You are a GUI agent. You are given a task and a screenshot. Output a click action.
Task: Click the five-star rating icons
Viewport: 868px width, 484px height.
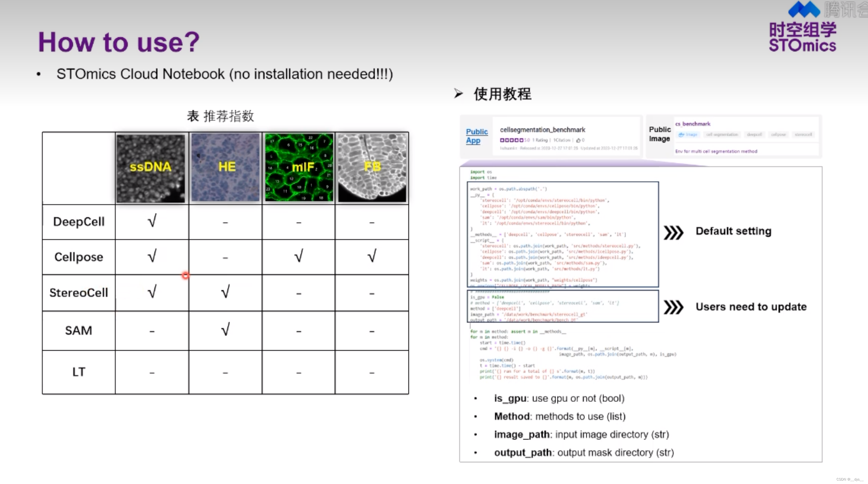click(511, 140)
